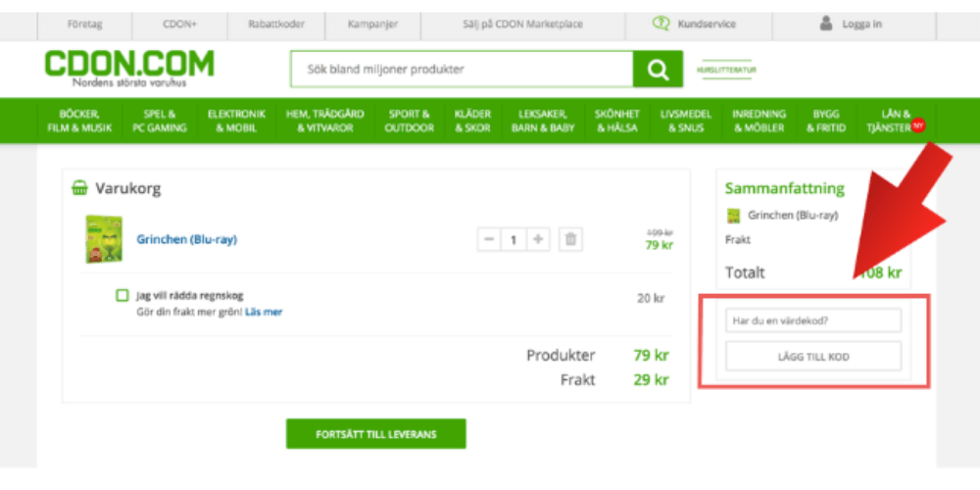The width and height of the screenshot is (980, 490).
Task: Open the Företag top bar link
Action: (x=85, y=24)
